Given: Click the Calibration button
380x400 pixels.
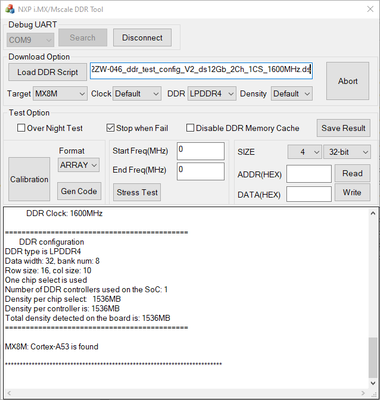Looking at the screenshot, I should tap(29, 179).
